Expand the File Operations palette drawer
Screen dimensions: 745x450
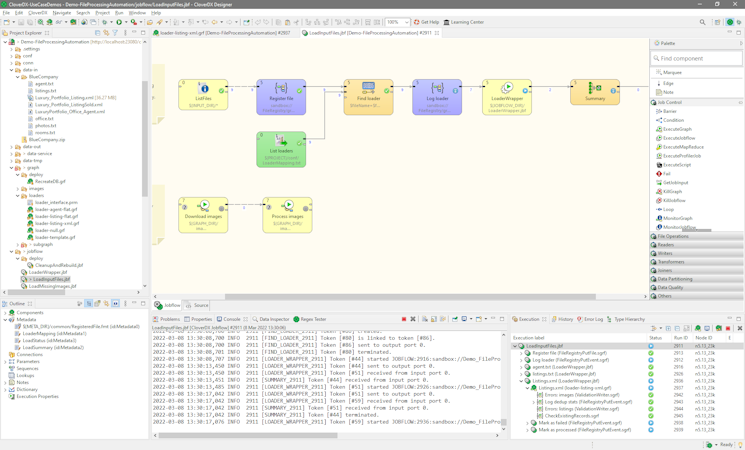pos(673,236)
